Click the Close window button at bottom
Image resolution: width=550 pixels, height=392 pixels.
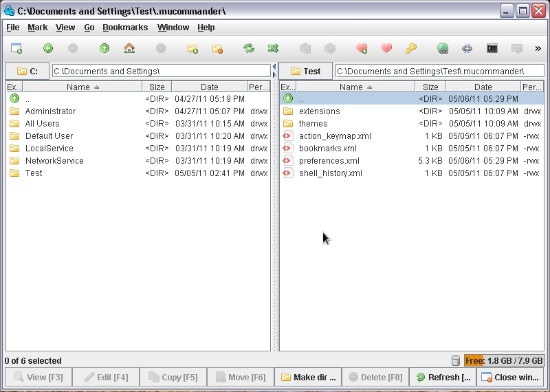(x=510, y=378)
